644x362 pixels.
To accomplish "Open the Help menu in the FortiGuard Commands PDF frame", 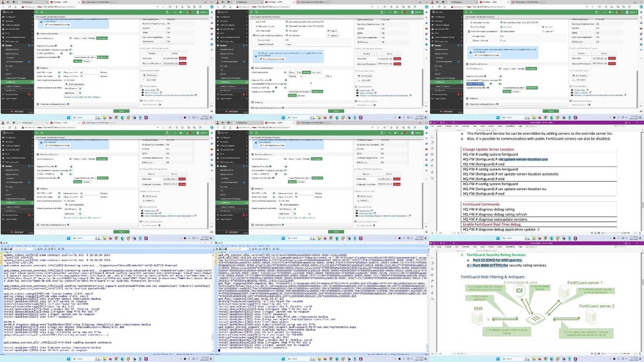I will tap(520, 126).
